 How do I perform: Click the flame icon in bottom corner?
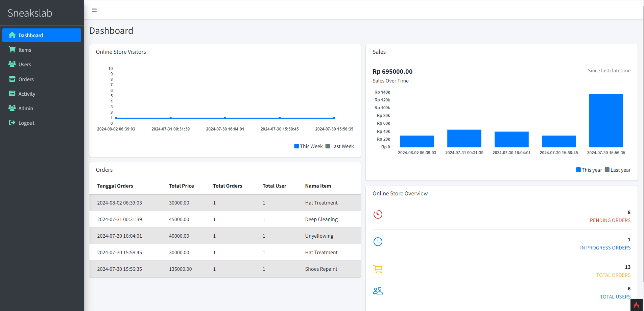click(x=636, y=305)
